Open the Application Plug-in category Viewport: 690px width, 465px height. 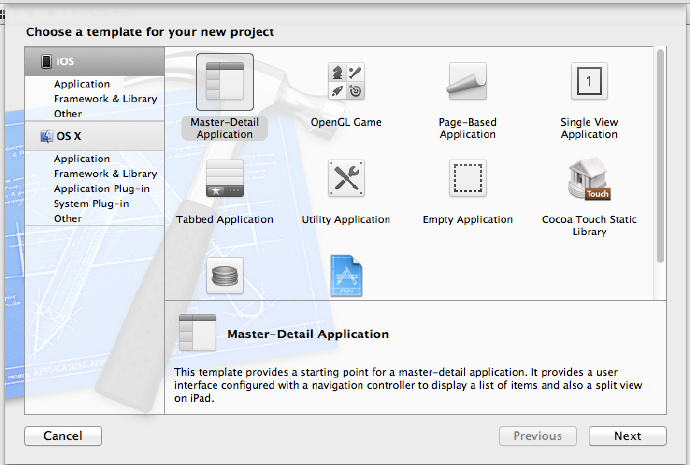tap(102, 189)
